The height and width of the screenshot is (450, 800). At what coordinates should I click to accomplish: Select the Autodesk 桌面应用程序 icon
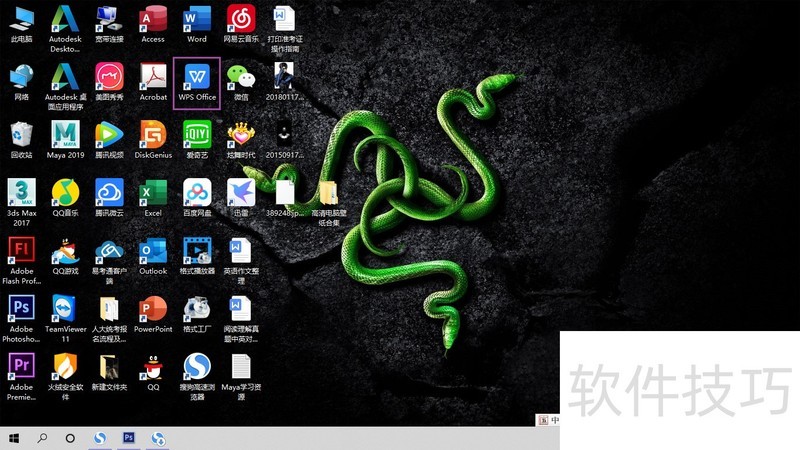coord(65,86)
